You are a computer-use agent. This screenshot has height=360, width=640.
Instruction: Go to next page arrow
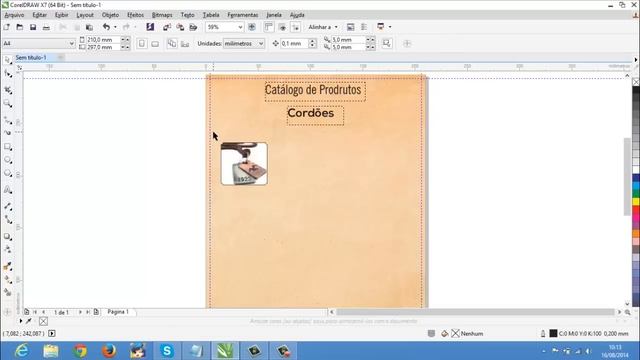80,312
